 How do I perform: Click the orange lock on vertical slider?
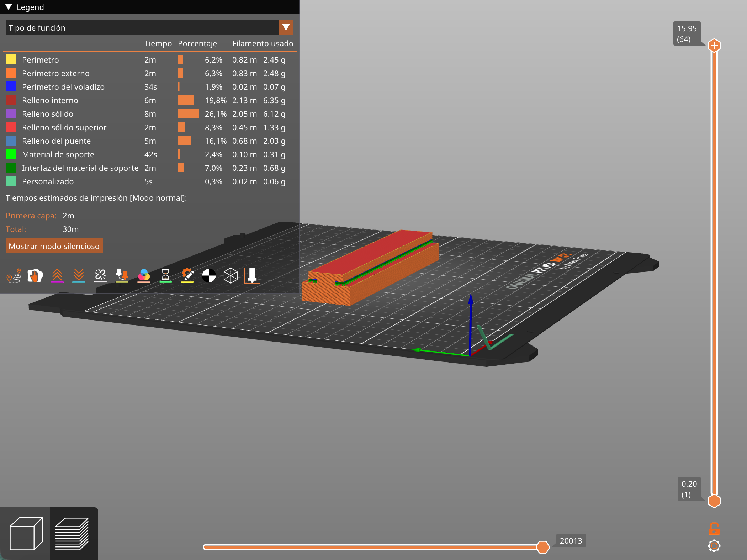tap(714, 529)
